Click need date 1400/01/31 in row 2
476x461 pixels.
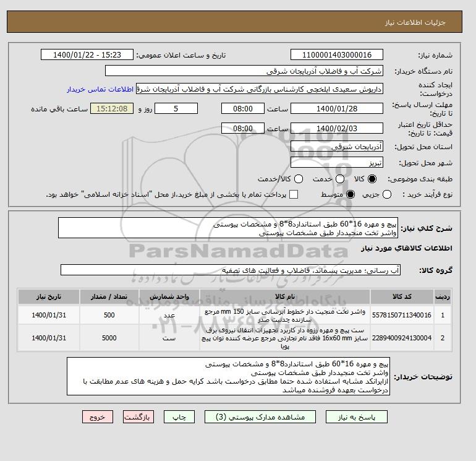point(49,338)
